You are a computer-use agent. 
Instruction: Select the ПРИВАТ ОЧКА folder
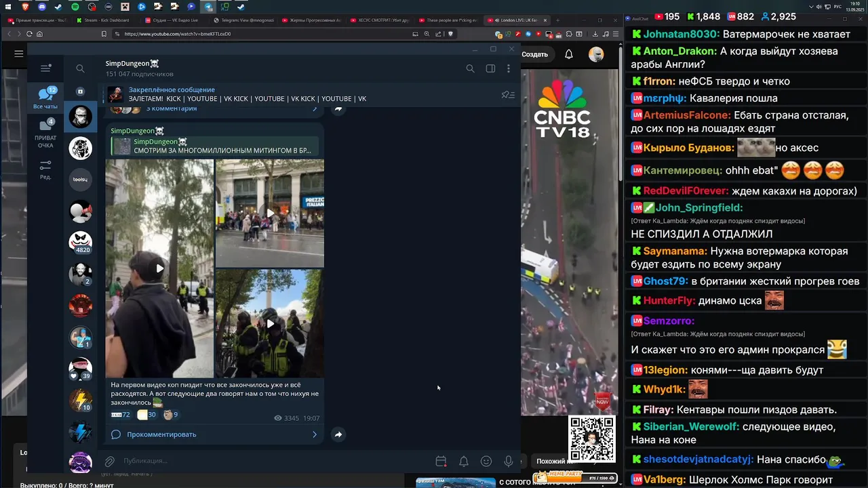(x=45, y=134)
